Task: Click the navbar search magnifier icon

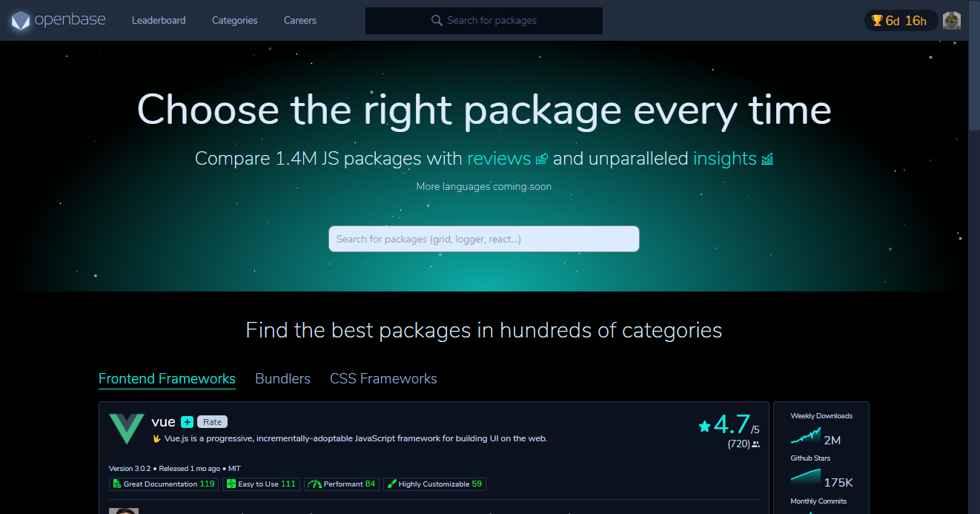Action: click(437, 21)
